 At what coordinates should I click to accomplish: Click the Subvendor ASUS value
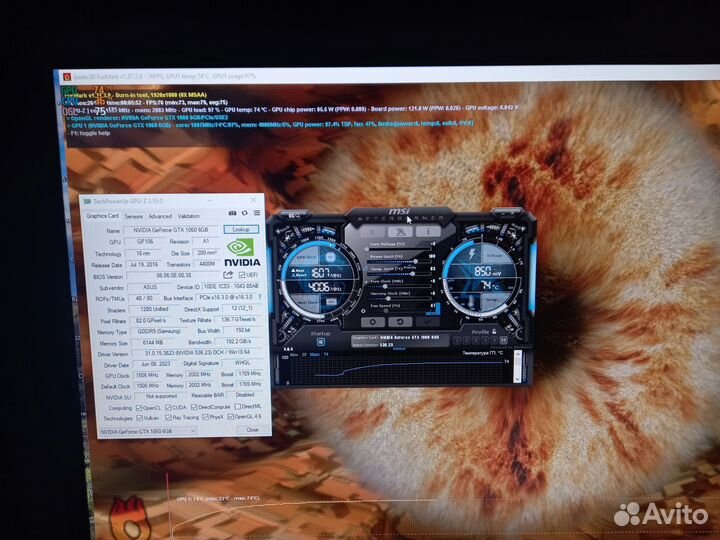pyautogui.click(x=150, y=287)
